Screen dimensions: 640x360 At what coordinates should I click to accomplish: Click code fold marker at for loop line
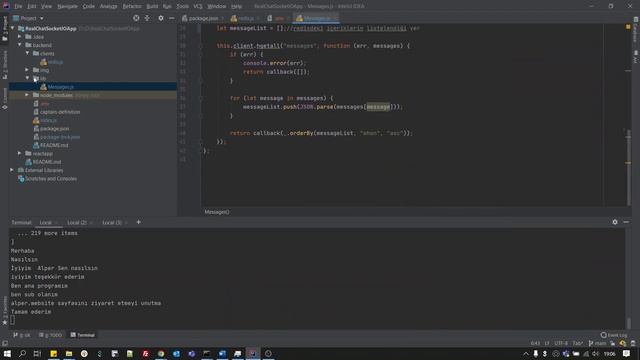[x=200, y=98]
